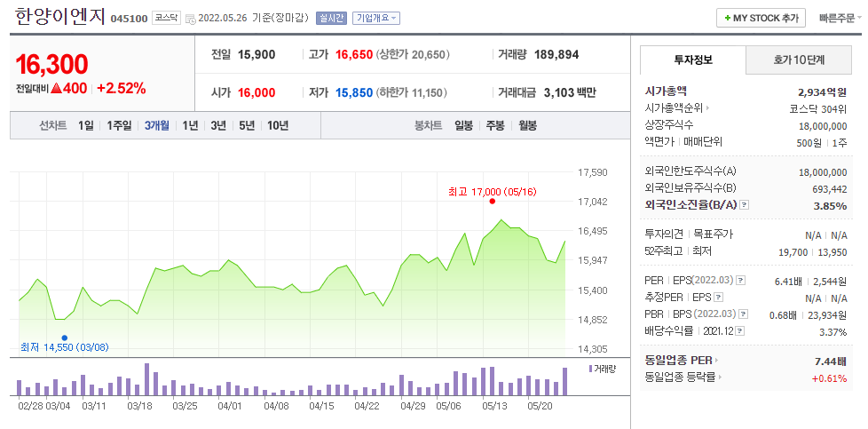Switch to the 월봉 candle chart

[x=527, y=125]
